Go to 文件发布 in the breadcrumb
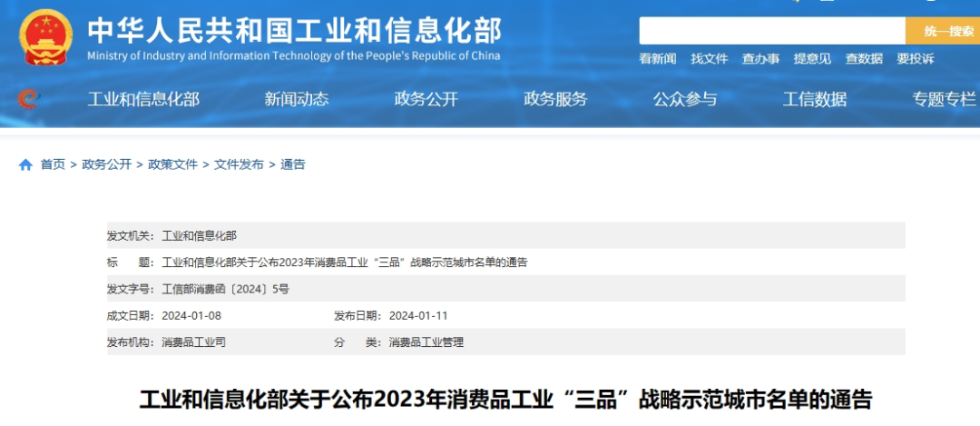Viewport: 980px width, 426px height. click(239, 164)
